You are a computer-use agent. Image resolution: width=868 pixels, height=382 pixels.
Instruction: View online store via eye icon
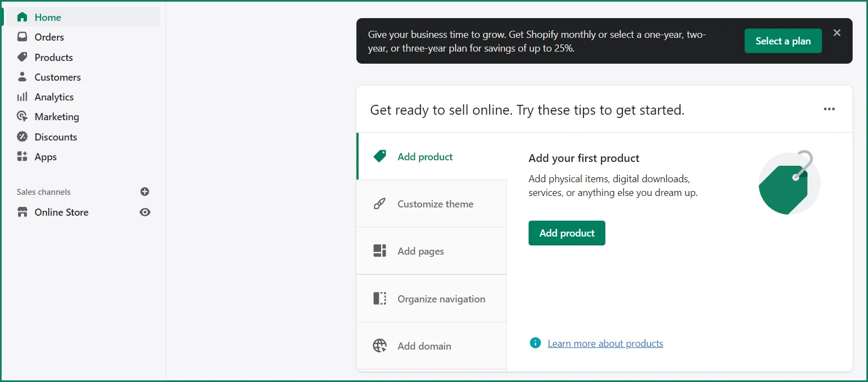pyautogui.click(x=145, y=212)
